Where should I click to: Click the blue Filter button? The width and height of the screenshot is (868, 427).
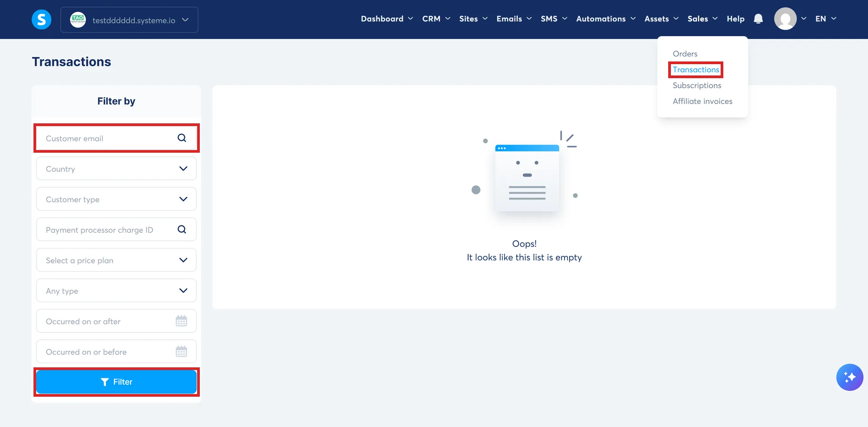pyautogui.click(x=116, y=382)
